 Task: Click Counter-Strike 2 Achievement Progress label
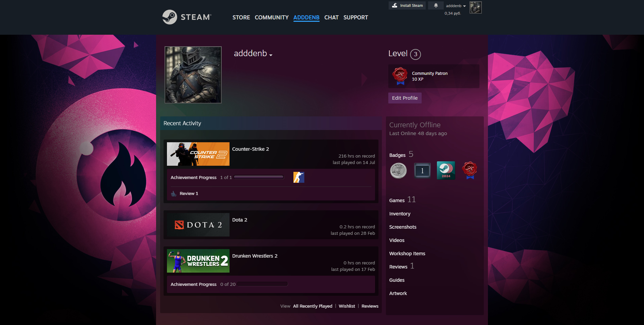pyautogui.click(x=193, y=178)
